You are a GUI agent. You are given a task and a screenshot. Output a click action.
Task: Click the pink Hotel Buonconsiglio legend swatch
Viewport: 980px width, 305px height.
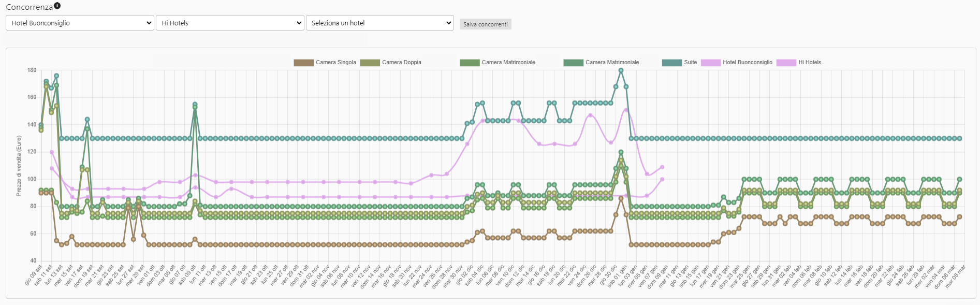pyautogui.click(x=710, y=63)
